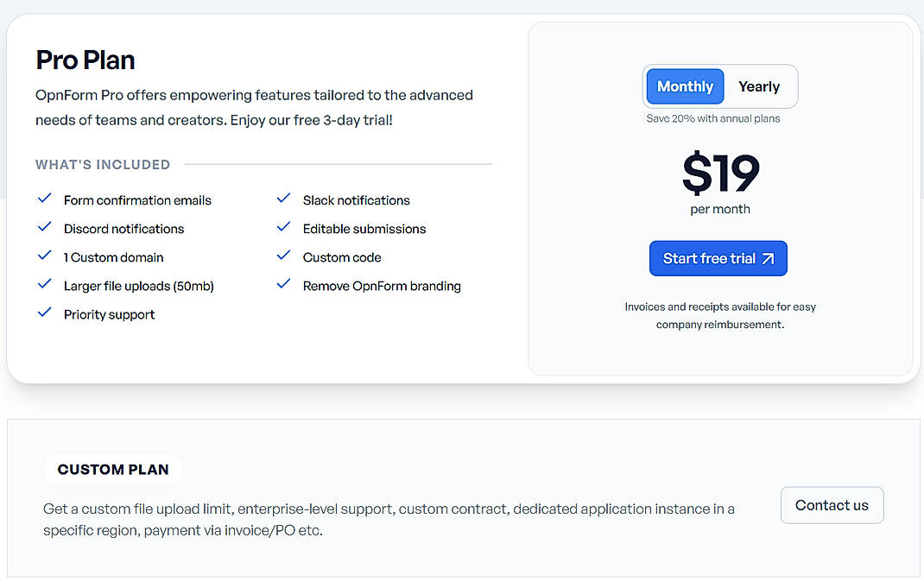
Task: Toggle the billing period switch
Action: pos(720,86)
